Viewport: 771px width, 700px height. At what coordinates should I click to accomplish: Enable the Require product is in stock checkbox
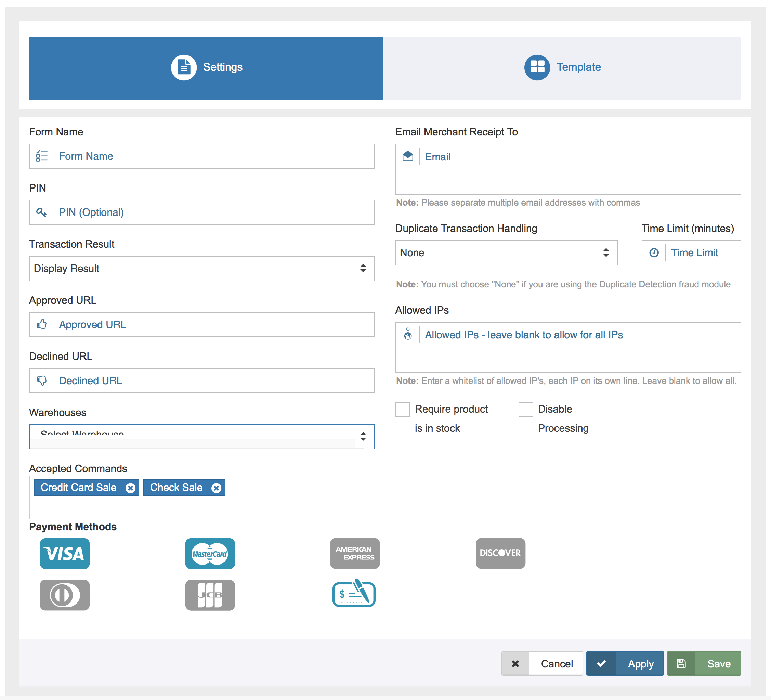[402, 409]
